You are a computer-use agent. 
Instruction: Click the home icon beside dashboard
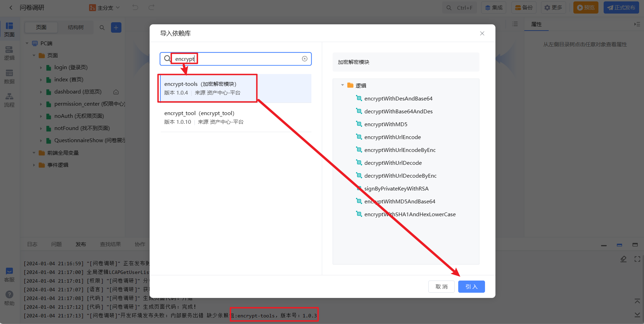(116, 92)
